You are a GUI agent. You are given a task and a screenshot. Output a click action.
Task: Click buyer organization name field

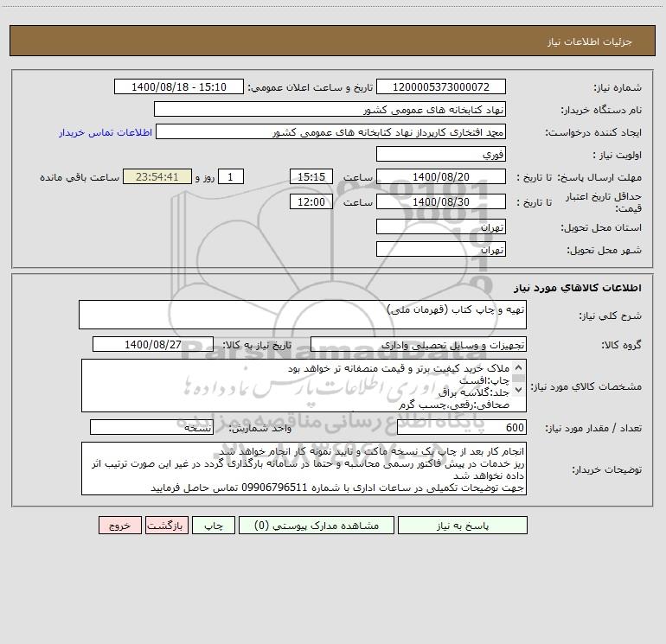click(330, 109)
